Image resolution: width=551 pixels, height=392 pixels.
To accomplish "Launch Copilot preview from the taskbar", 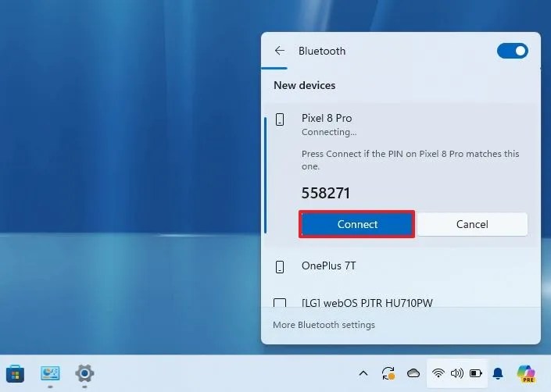I will (x=526, y=373).
